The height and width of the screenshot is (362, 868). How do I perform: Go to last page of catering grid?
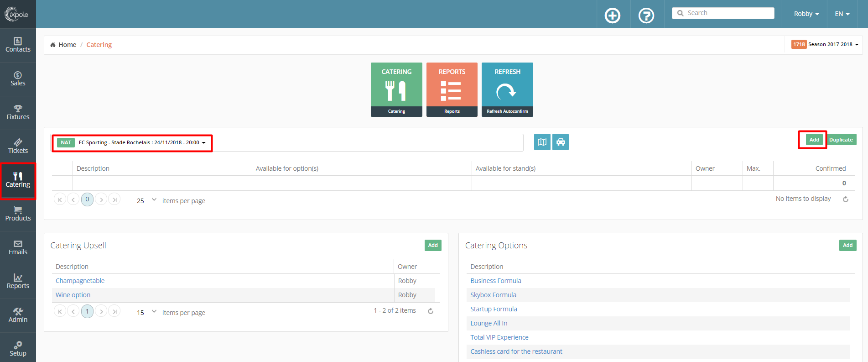(114, 199)
